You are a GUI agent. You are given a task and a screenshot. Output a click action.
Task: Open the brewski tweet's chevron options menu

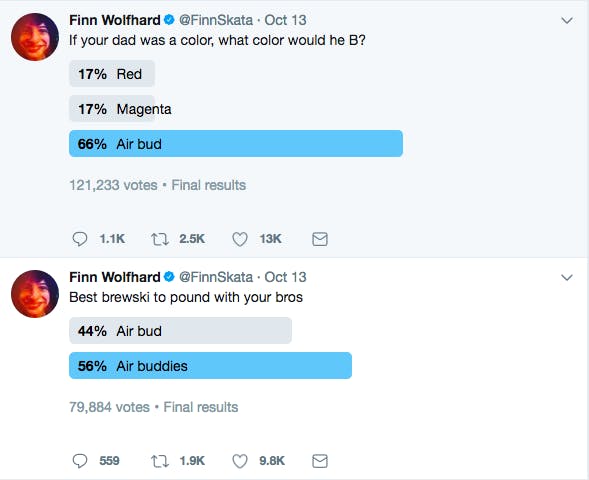[x=567, y=278]
